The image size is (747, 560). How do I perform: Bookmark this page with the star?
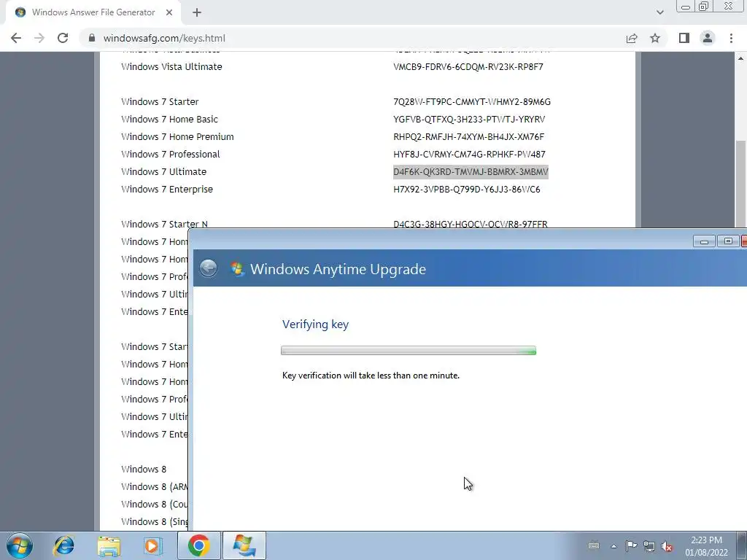(x=655, y=38)
